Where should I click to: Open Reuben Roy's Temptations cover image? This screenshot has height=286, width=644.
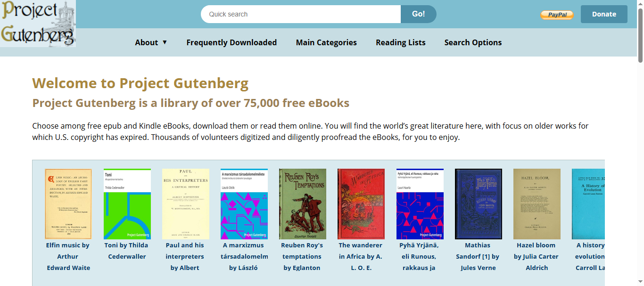click(x=303, y=204)
